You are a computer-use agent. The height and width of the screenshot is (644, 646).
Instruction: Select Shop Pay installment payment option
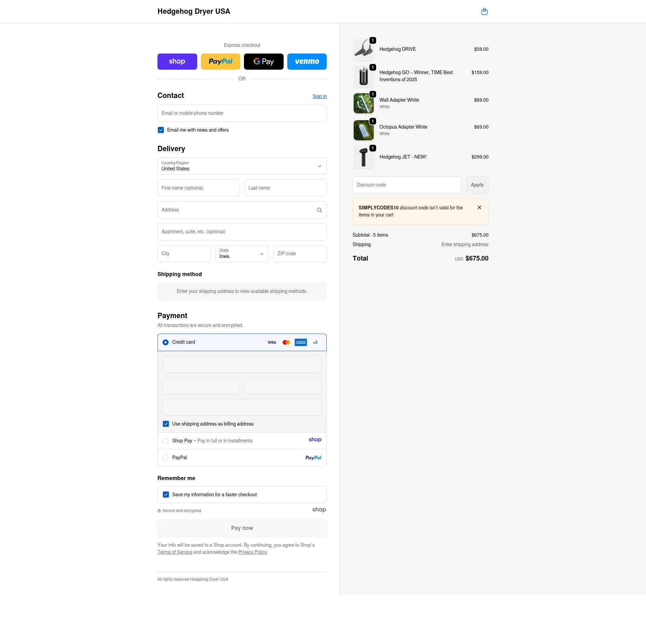click(166, 441)
